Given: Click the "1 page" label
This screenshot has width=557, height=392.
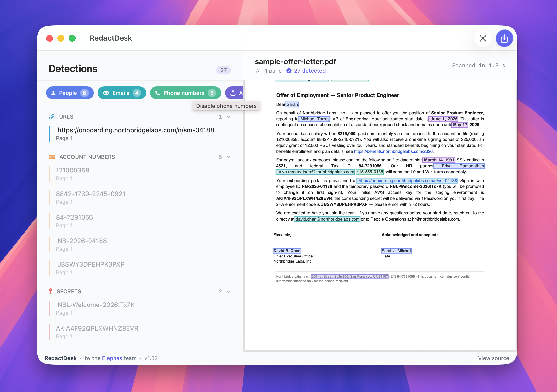Looking at the screenshot, I should 273,71.
